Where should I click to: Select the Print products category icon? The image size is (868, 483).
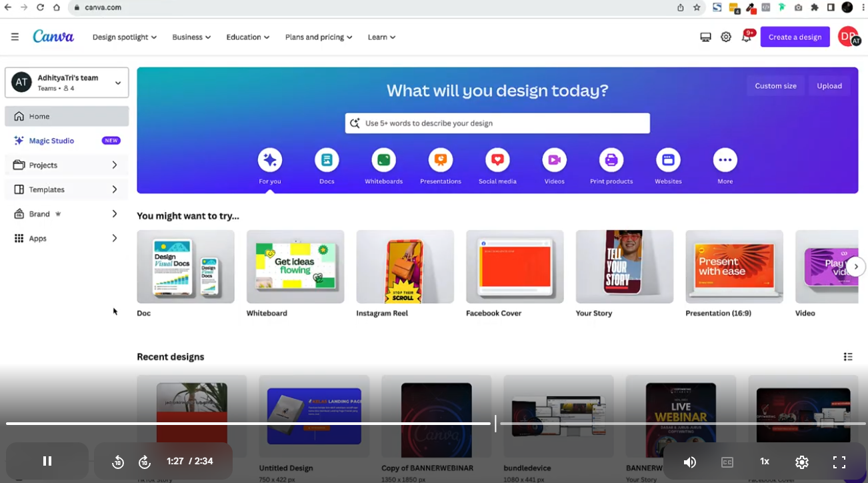[611, 160]
